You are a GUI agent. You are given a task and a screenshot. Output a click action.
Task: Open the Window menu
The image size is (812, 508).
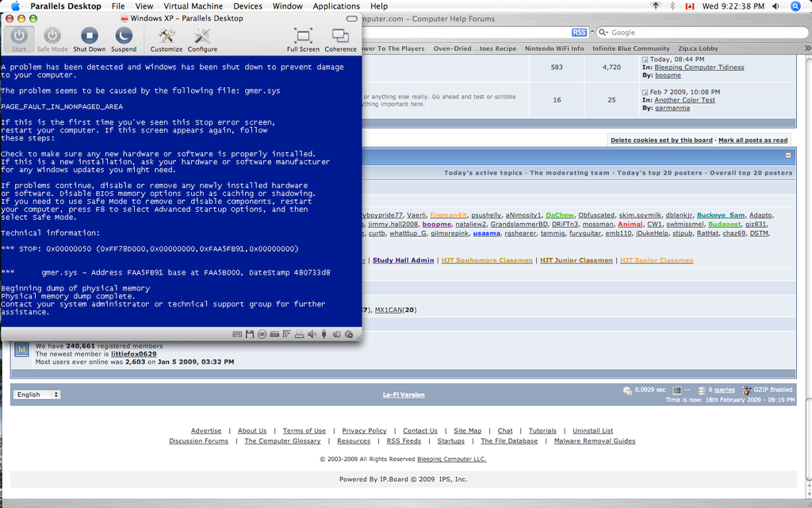[x=287, y=6]
